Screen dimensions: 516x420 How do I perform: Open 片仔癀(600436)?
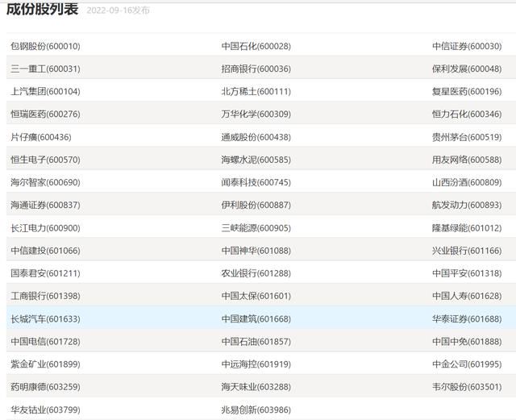(x=41, y=137)
